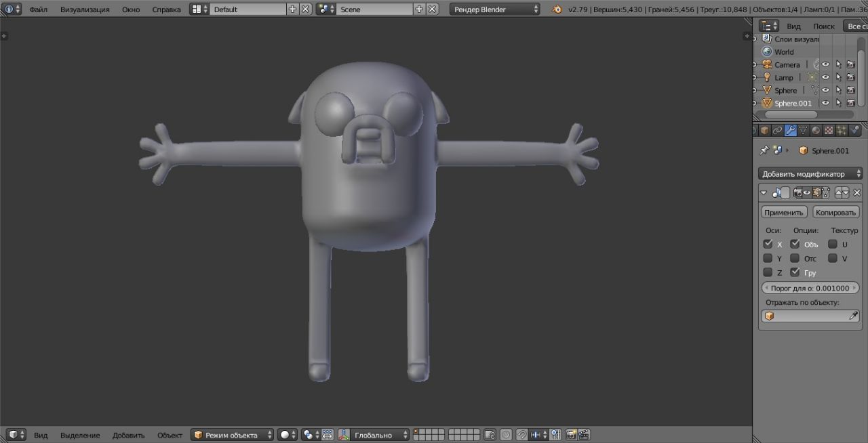Open the Object Data (mesh triangle) tab

tap(804, 130)
